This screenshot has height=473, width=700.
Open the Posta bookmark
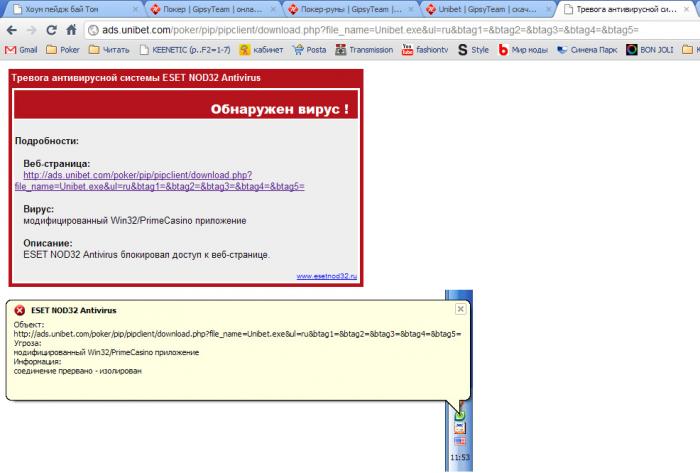[x=309, y=50]
